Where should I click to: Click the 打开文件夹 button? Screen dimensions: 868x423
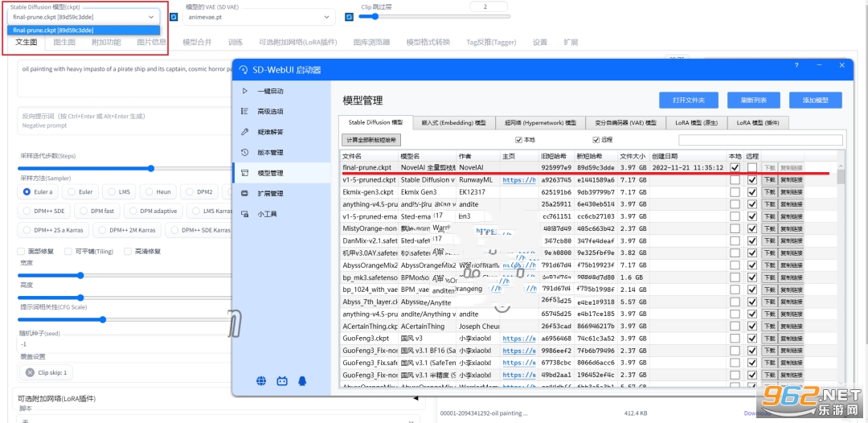click(689, 101)
